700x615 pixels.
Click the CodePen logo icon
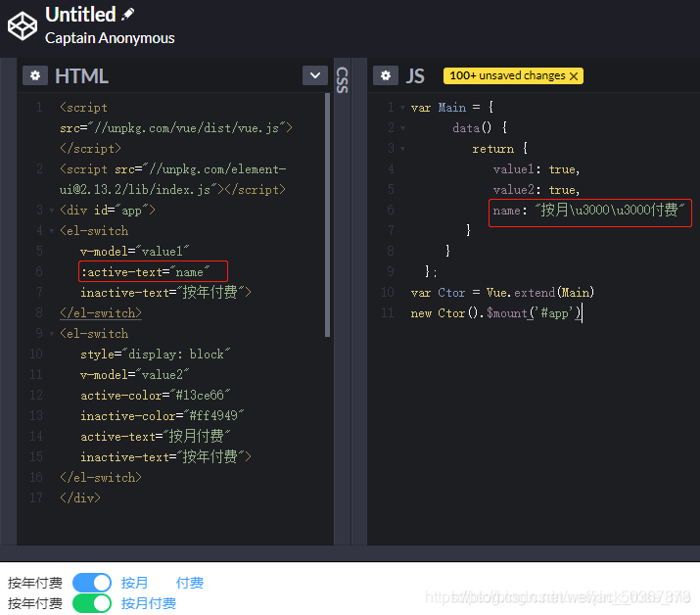[22, 26]
